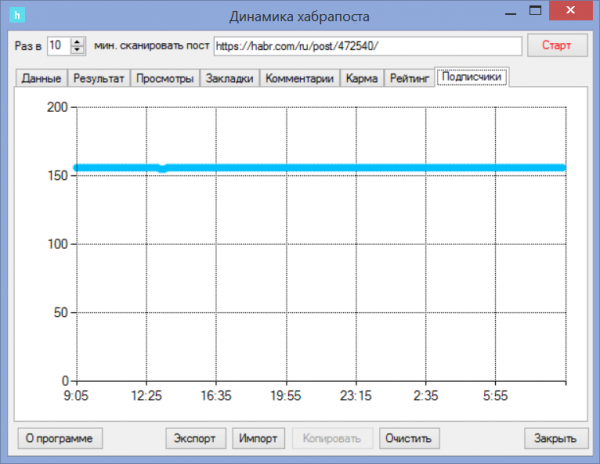Open the Рейтинг tab
The image size is (600, 464).
pyautogui.click(x=406, y=79)
